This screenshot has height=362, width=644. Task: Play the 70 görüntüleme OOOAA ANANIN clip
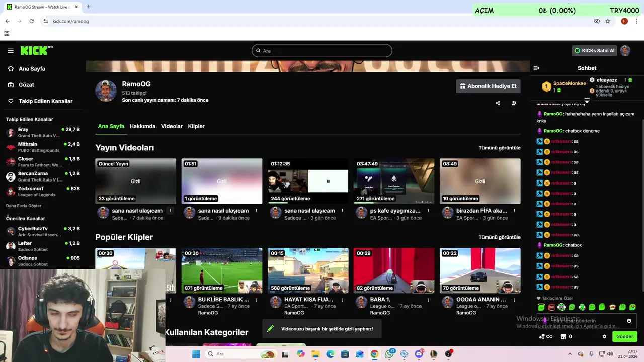(480, 270)
